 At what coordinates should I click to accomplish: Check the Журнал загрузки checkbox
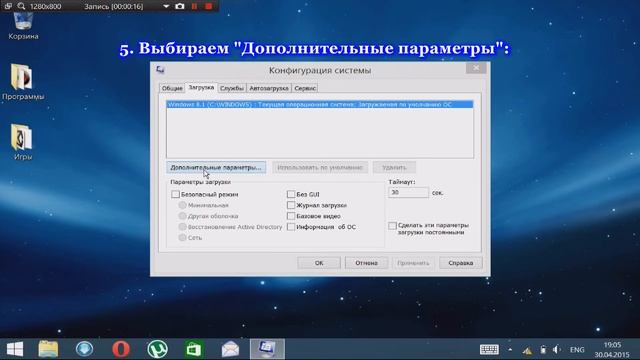[x=291, y=205]
